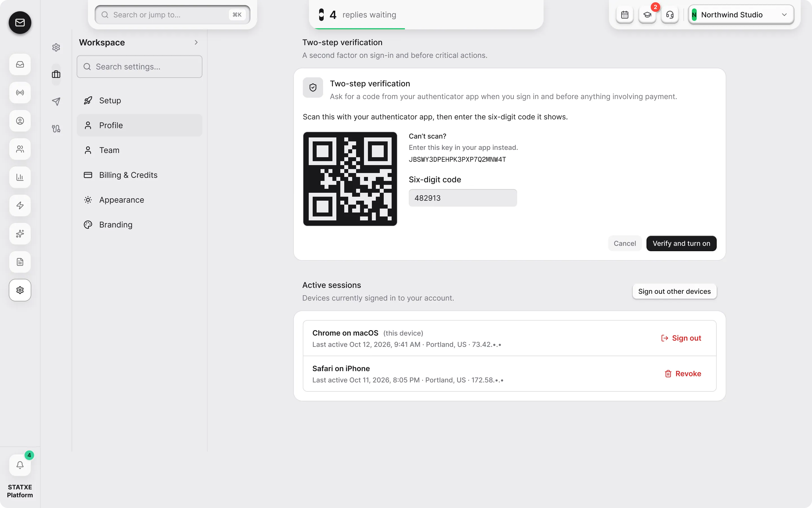The image size is (812, 508).
Task: Select the integrations plug icon
Action: [x=56, y=129]
